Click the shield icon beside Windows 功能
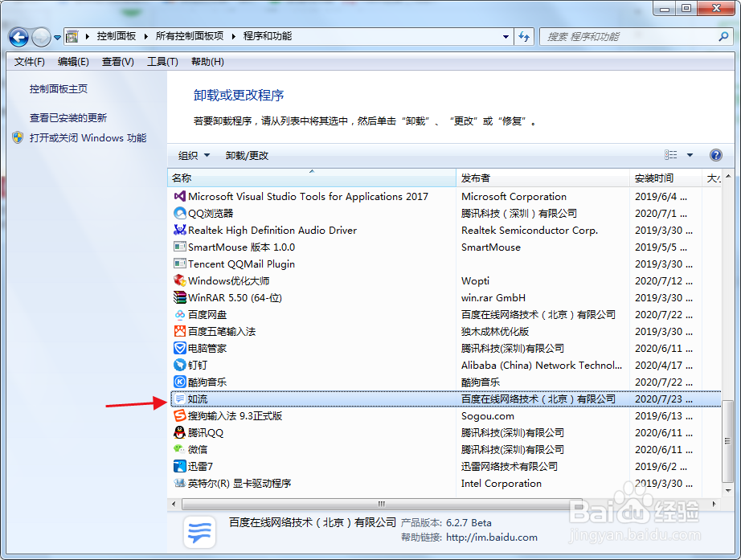The width and height of the screenshot is (741, 560). click(18, 137)
